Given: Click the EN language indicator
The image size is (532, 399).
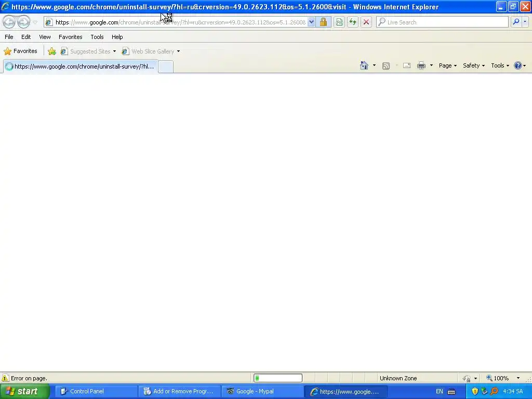Looking at the screenshot, I should 440,392.
